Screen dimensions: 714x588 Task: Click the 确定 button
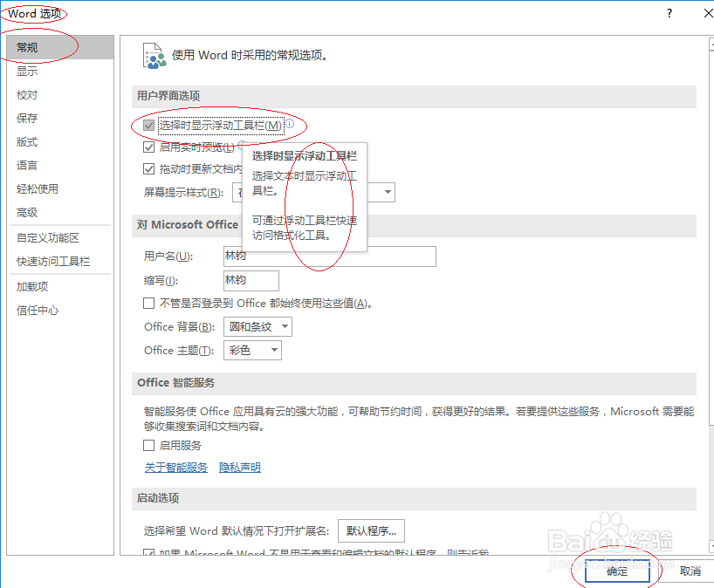616,571
